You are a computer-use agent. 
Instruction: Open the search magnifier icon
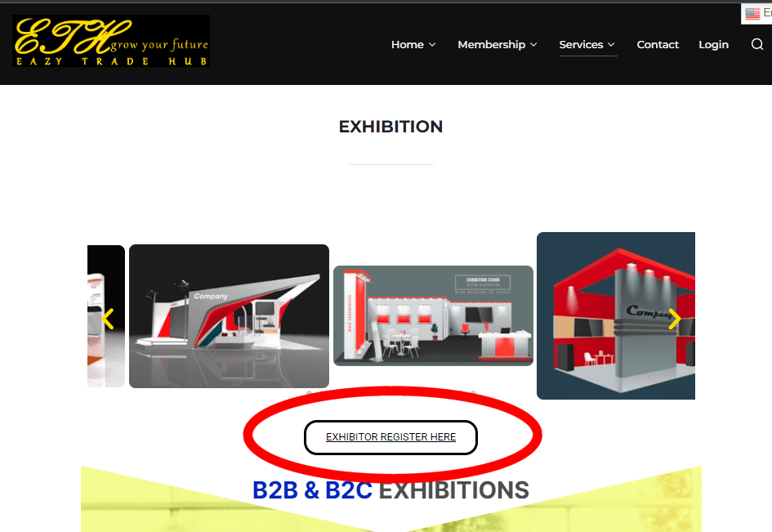(x=757, y=44)
